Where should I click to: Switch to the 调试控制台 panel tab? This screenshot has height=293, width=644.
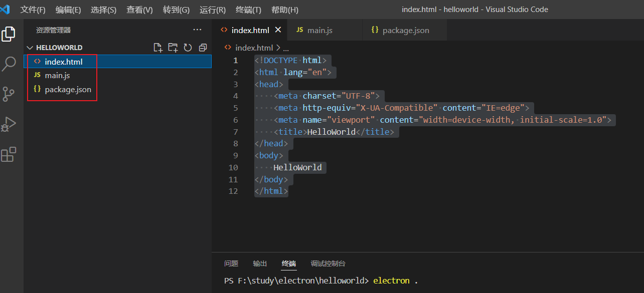coord(328,263)
